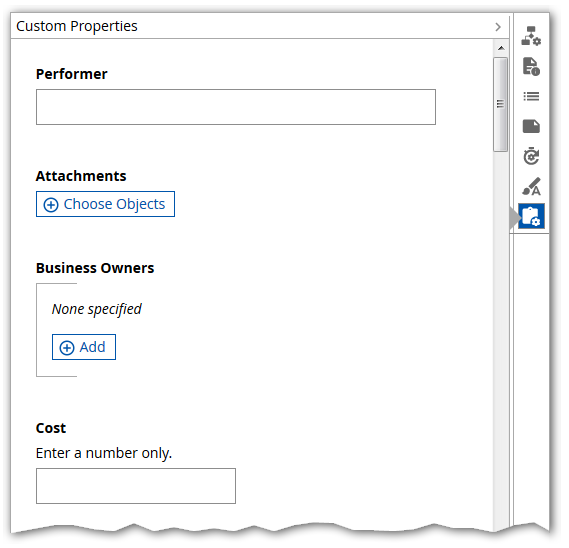Click the vertical scrollbar thumb

(x=500, y=104)
